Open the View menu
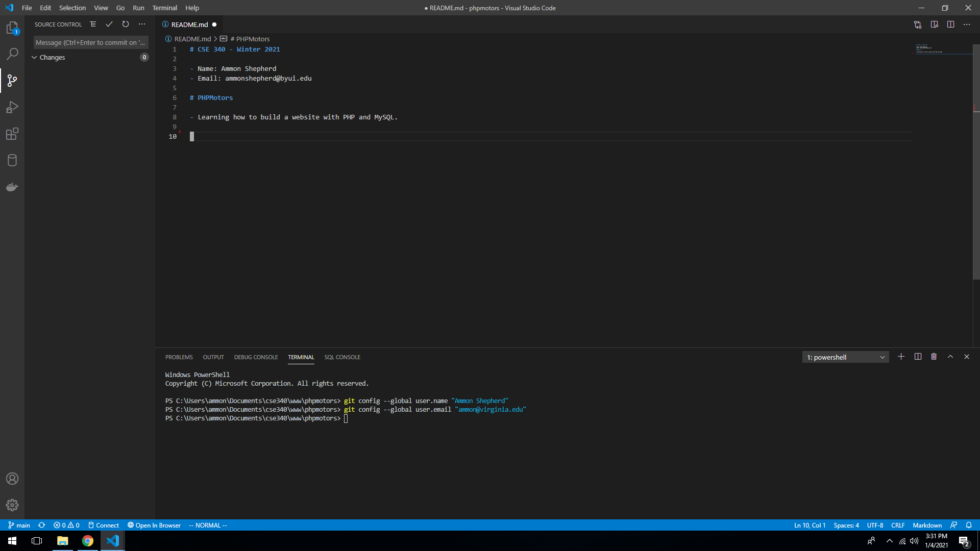The height and width of the screenshot is (551, 980). 101,8
